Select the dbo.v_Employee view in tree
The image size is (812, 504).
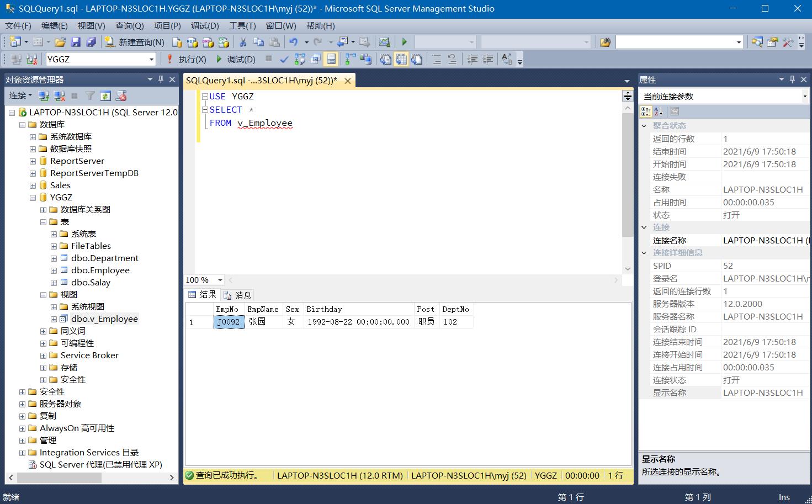tap(104, 319)
